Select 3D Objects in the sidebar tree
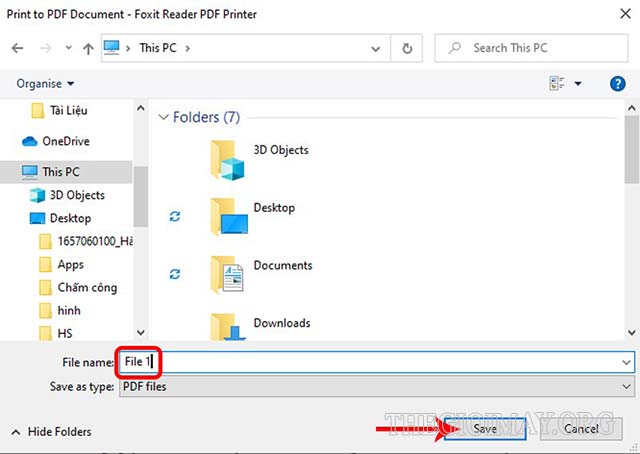 point(67,195)
